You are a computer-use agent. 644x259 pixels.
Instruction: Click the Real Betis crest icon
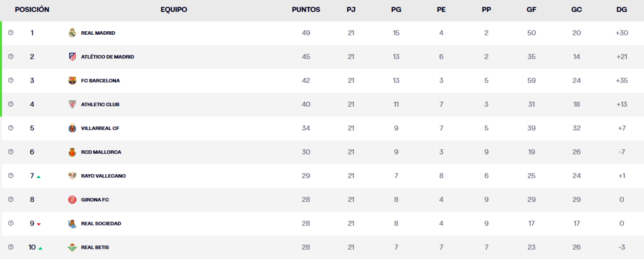tap(72, 247)
